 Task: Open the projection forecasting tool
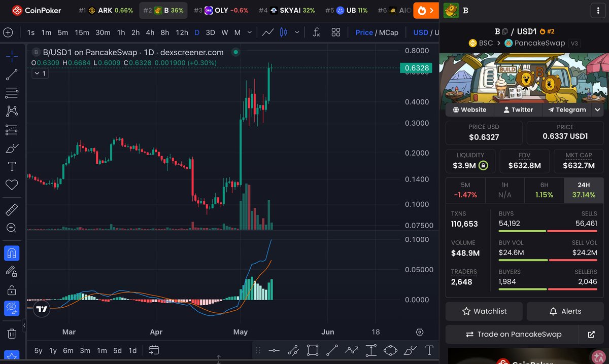click(x=12, y=130)
